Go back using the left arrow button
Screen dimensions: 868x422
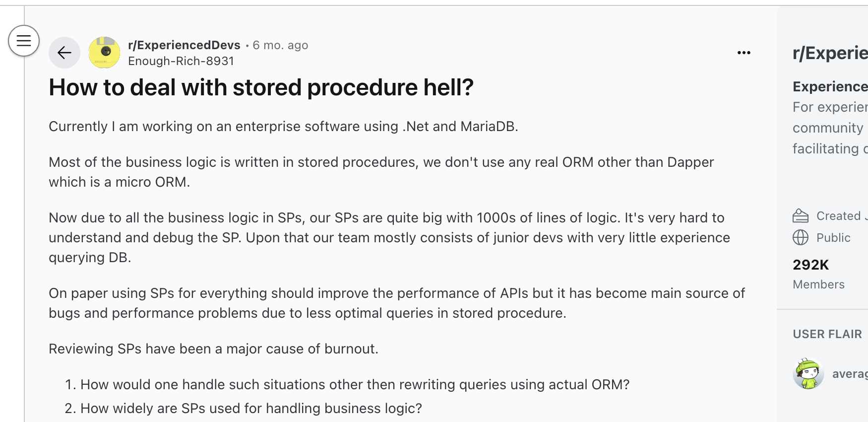click(x=64, y=53)
